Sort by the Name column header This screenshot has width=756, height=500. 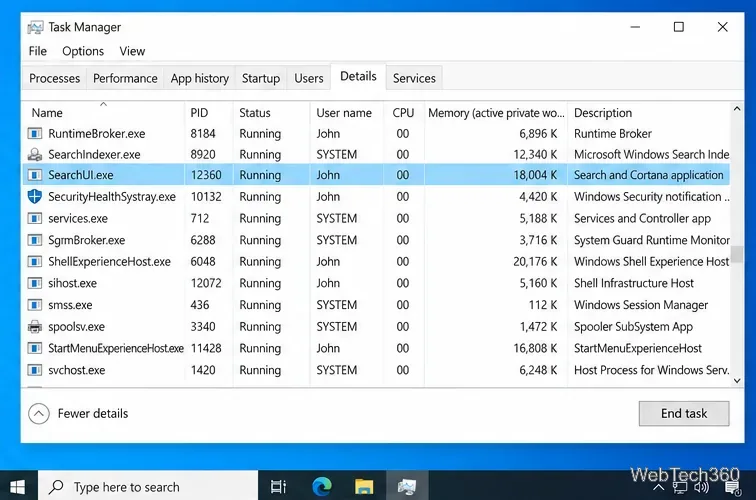coord(103,112)
